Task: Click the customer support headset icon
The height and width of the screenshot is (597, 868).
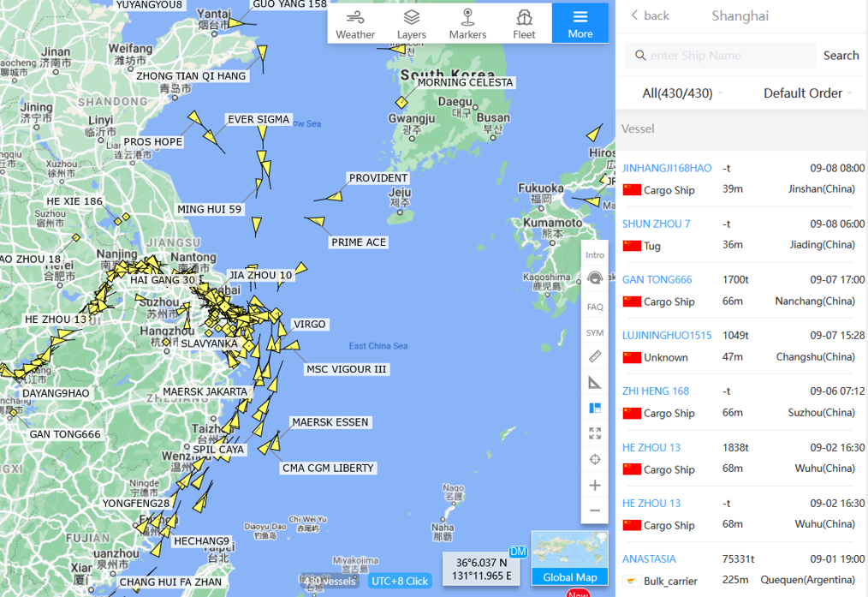Action: [595, 278]
